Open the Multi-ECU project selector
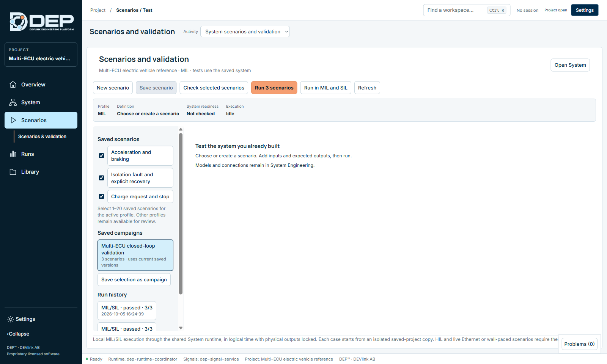607x364 pixels. coord(41,55)
